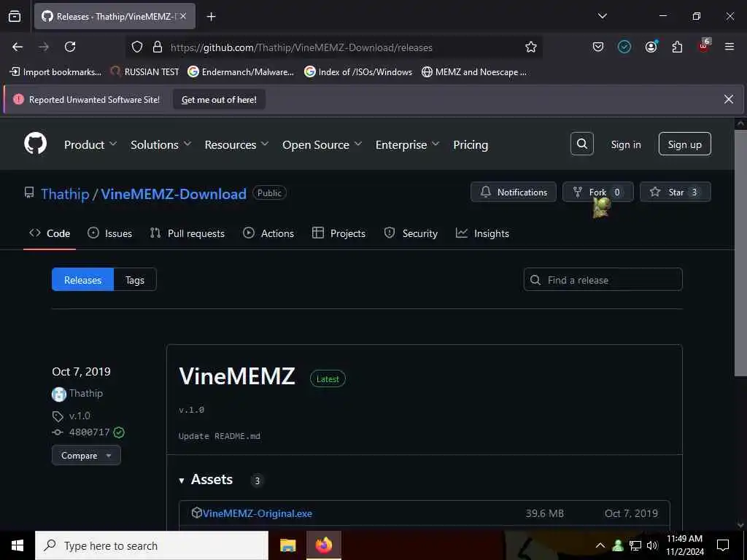Close the Releases browser tab

tap(183, 16)
